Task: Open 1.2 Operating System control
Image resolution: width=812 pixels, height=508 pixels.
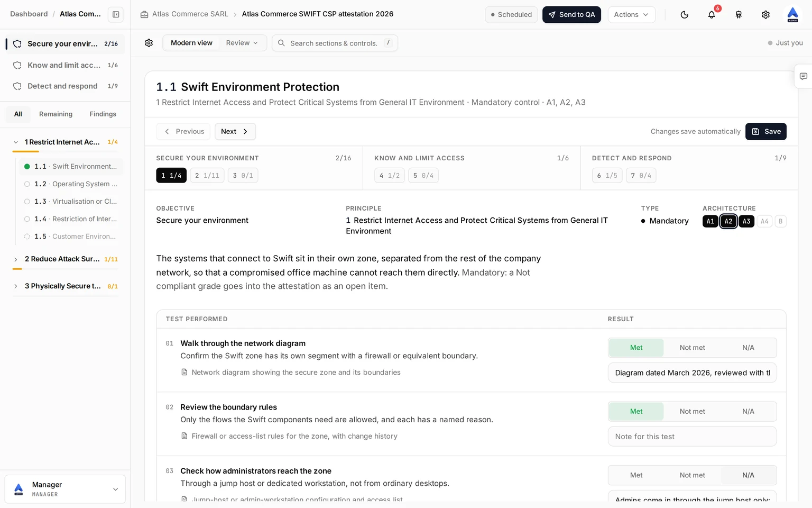Action: pos(71,184)
